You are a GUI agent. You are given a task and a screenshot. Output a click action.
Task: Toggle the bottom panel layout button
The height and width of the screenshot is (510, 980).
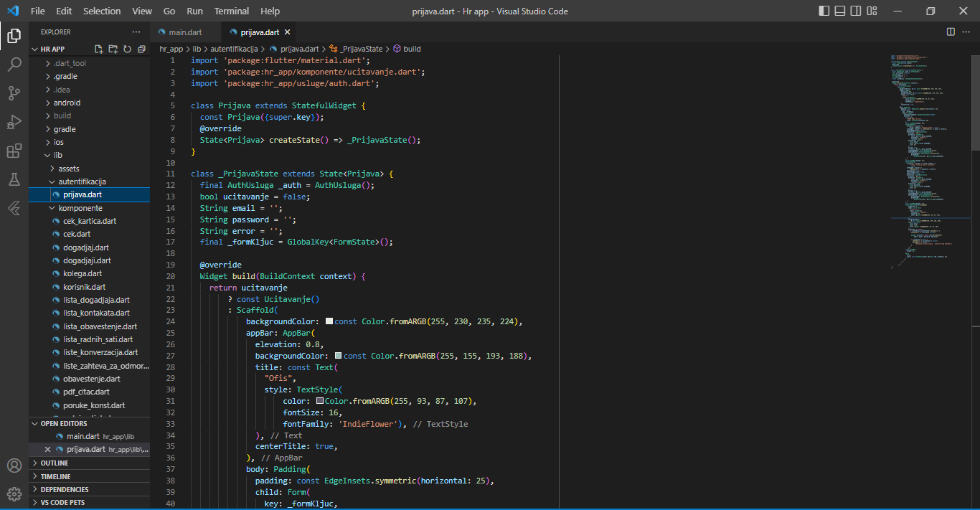[840, 11]
